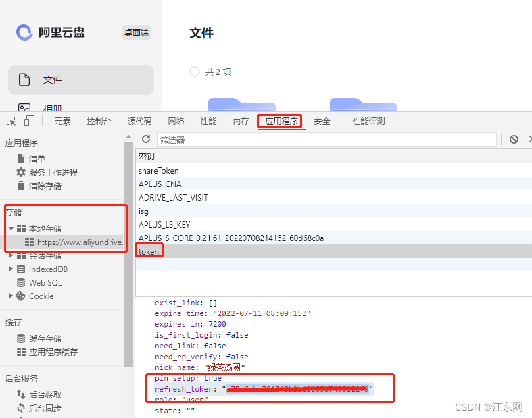The height and width of the screenshot is (418, 532).
Task: Switch to the 控制台 tab
Action: coord(99,122)
